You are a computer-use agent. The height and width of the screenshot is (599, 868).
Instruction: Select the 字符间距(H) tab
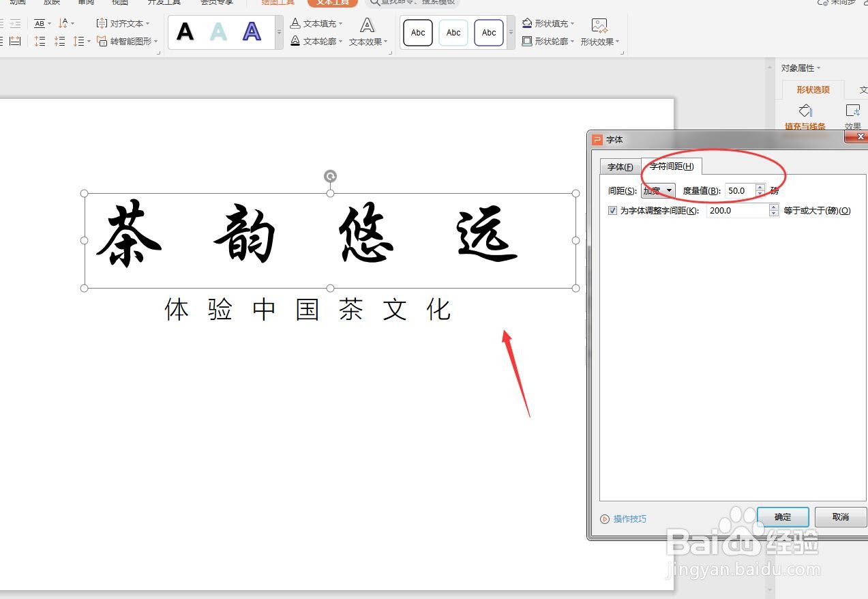coord(672,166)
